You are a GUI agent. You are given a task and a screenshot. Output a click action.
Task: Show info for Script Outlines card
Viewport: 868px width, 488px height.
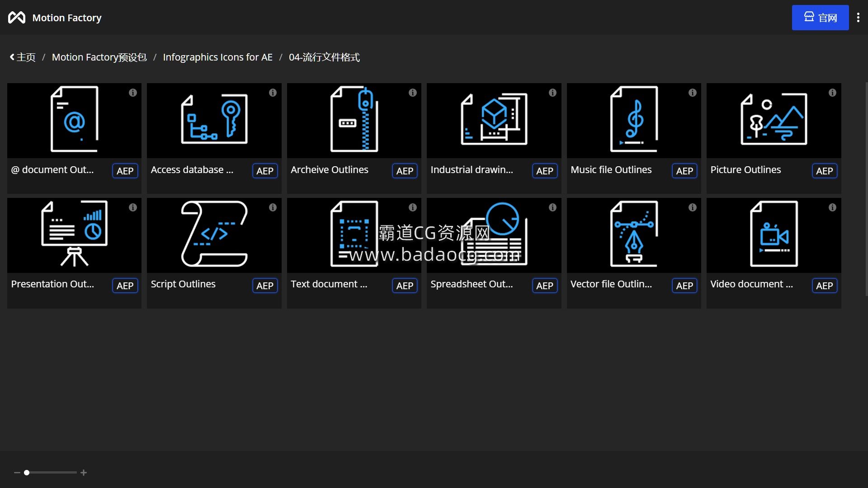[273, 207]
